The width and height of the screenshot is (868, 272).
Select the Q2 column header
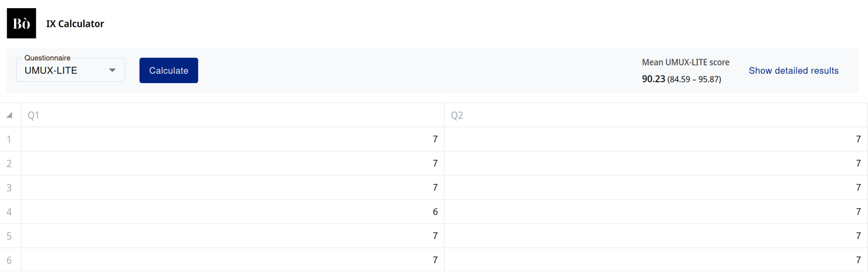656,115
